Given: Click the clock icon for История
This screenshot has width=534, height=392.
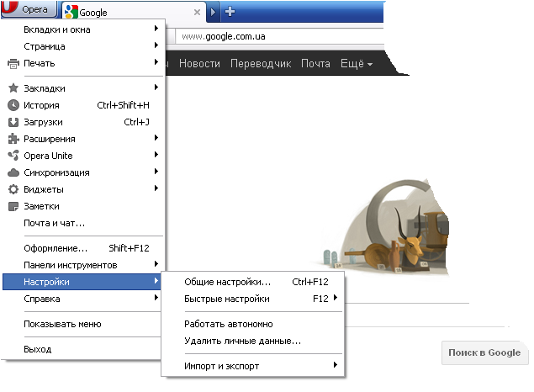Looking at the screenshot, I should coord(13,105).
